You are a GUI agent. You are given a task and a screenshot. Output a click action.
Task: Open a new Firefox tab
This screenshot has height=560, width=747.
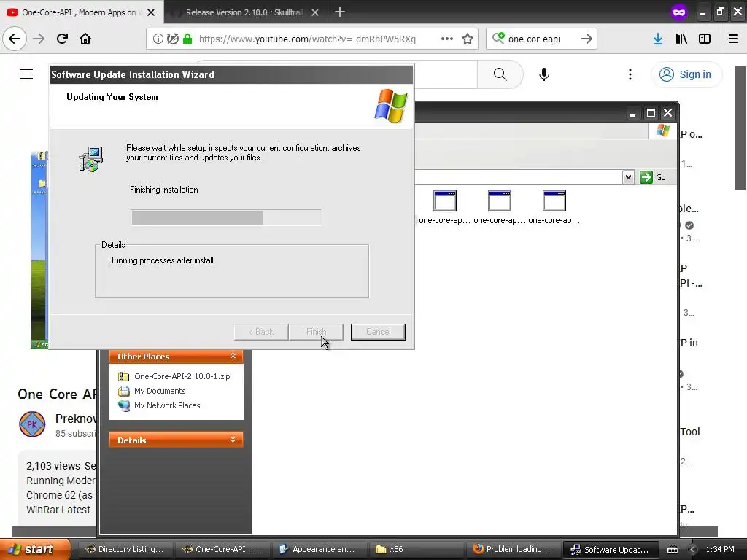340,12
